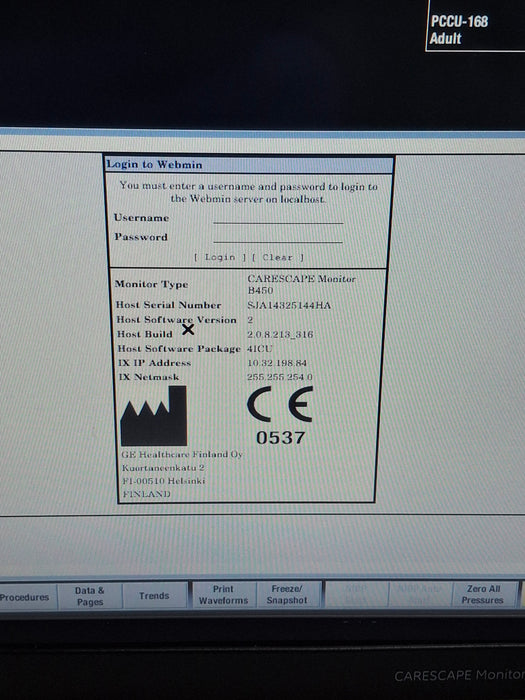Click the Host Build label

145,334
